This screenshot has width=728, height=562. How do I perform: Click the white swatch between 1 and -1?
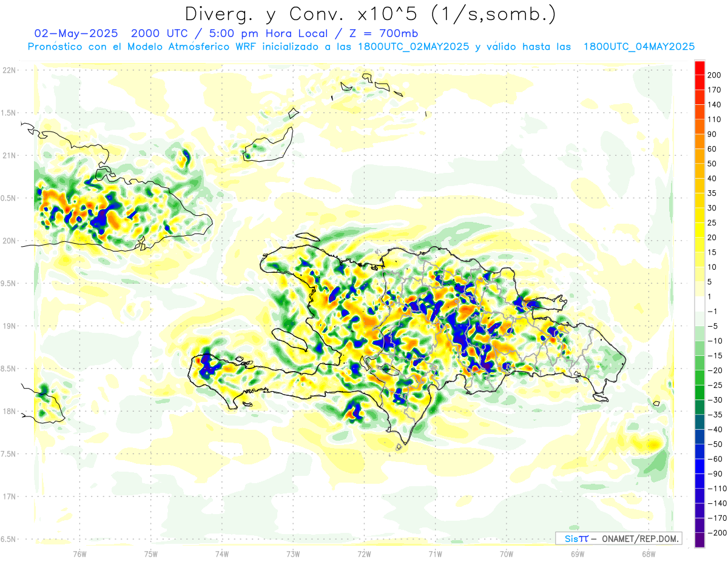coord(699,304)
